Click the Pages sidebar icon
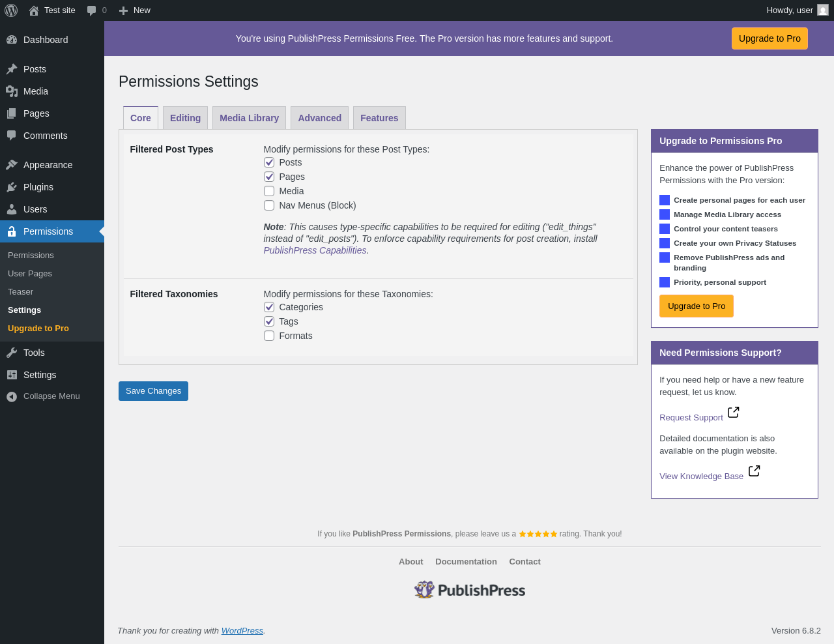The image size is (834, 644). (12, 113)
